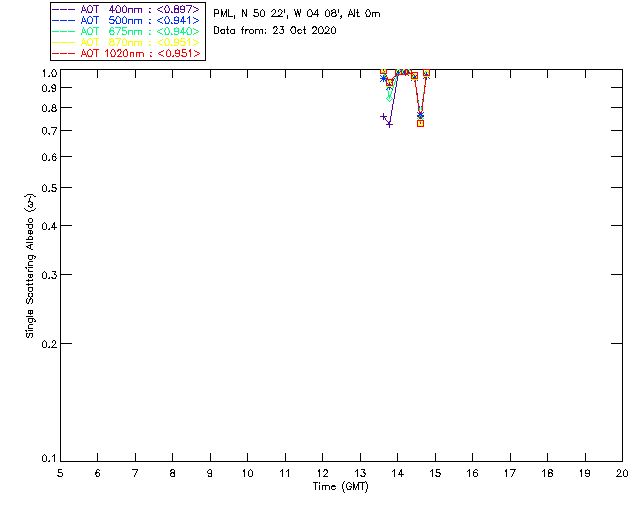The width and height of the screenshot is (640, 512).
Task: Click y-axis tick label 0.2
Action: [49, 344]
